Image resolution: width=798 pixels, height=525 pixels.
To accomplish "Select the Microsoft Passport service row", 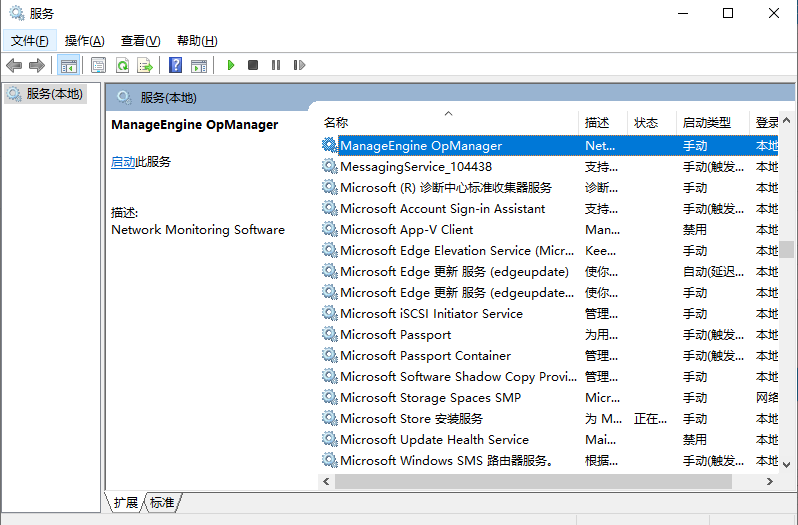I will pos(550,334).
